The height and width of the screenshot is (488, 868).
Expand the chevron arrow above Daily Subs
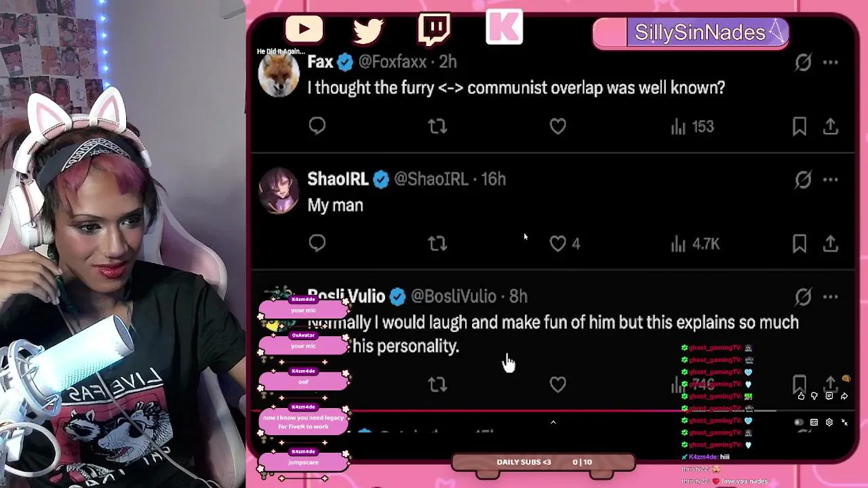pos(553,422)
